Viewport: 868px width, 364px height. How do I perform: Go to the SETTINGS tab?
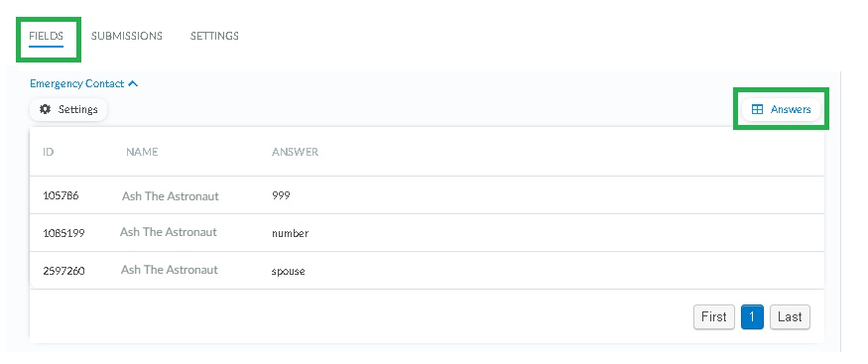(214, 36)
